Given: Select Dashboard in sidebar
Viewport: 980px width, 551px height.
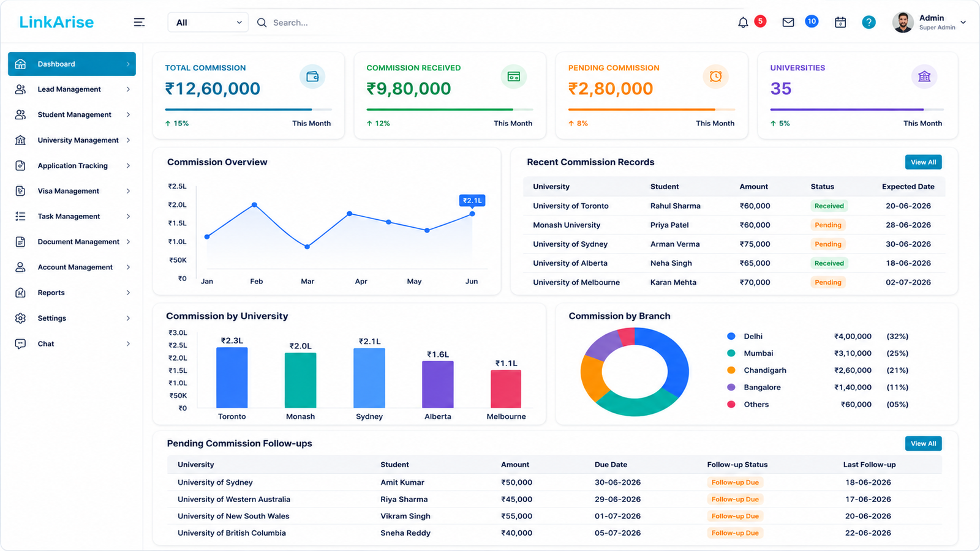Looking at the screenshot, I should click(72, 64).
